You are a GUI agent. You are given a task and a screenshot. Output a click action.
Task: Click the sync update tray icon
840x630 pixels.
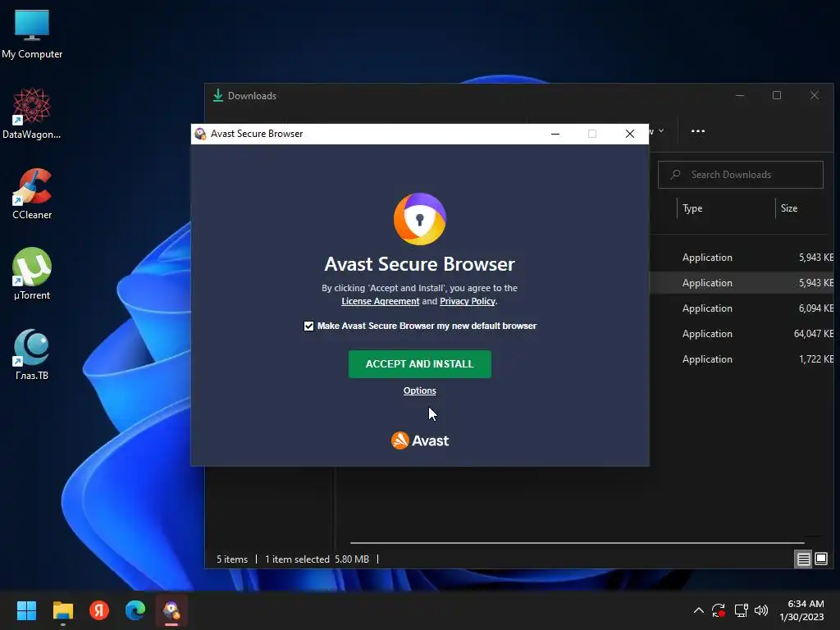[x=719, y=610]
